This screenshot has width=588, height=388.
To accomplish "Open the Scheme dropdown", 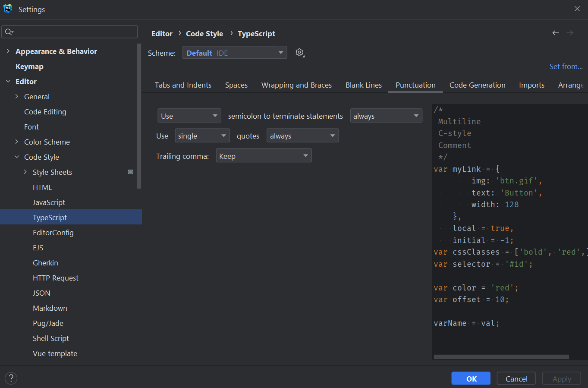I will click(x=235, y=53).
